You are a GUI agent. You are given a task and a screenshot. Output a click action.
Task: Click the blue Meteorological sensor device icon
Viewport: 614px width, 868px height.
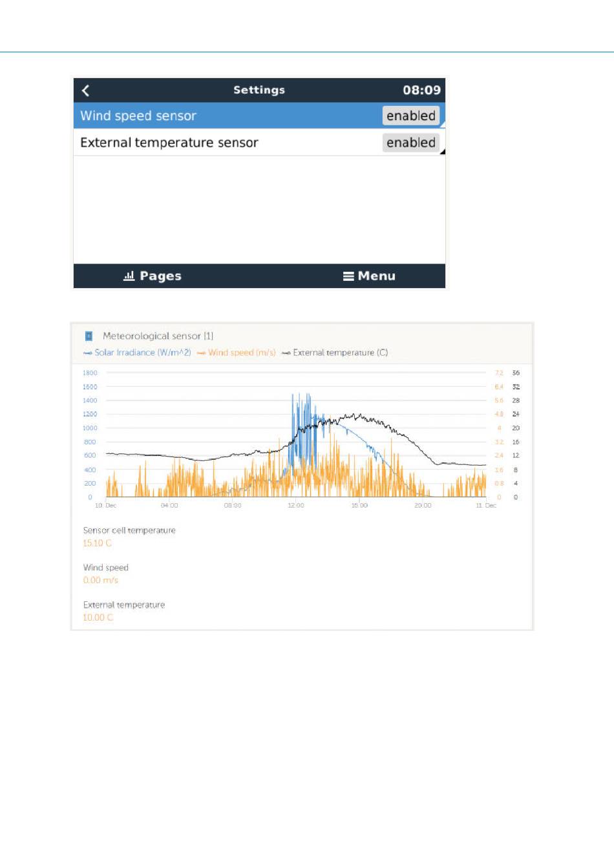89,336
